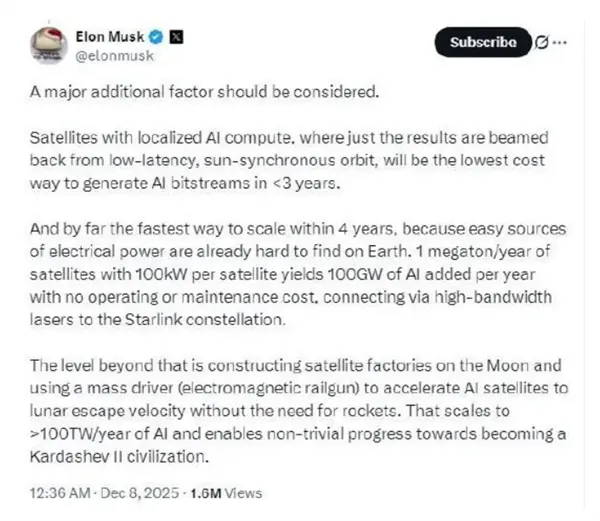This screenshot has width=600, height=521.
Task: Open the three-dots more options menu
Action: [x=560, y=42]
